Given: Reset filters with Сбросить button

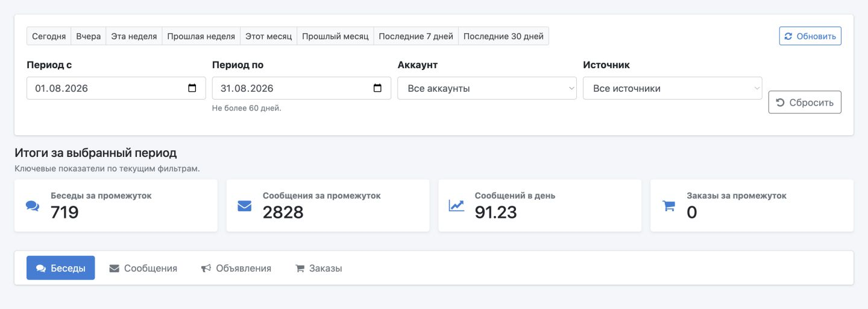Looking at the screenshot, I should coord(805,102).
